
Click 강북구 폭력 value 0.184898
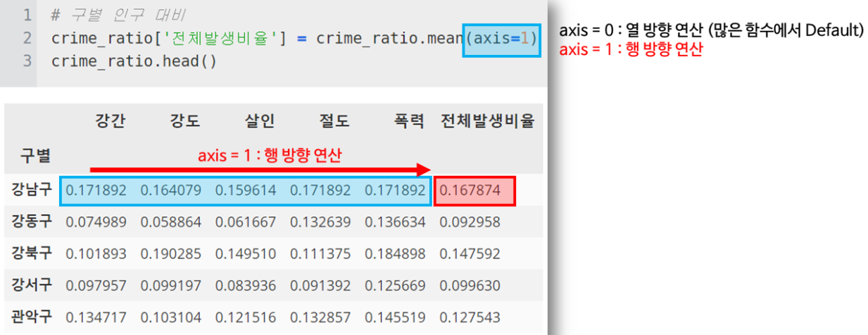395,254
